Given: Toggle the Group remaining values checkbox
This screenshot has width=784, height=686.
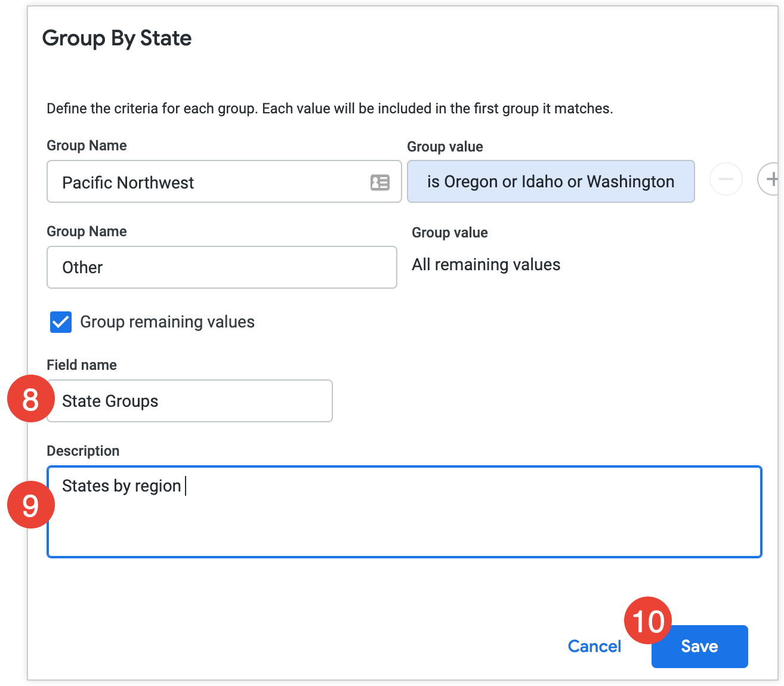Looking at the screenshot, I should pyautogui.click(x=60, y=322).
